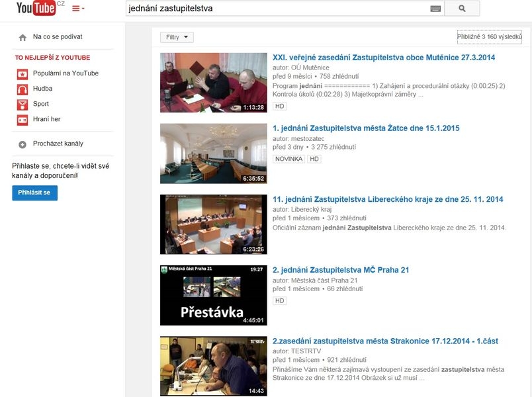Click the Program jednání description text
The width and height of the screenshot is (532, 397).
click(389, 90)
